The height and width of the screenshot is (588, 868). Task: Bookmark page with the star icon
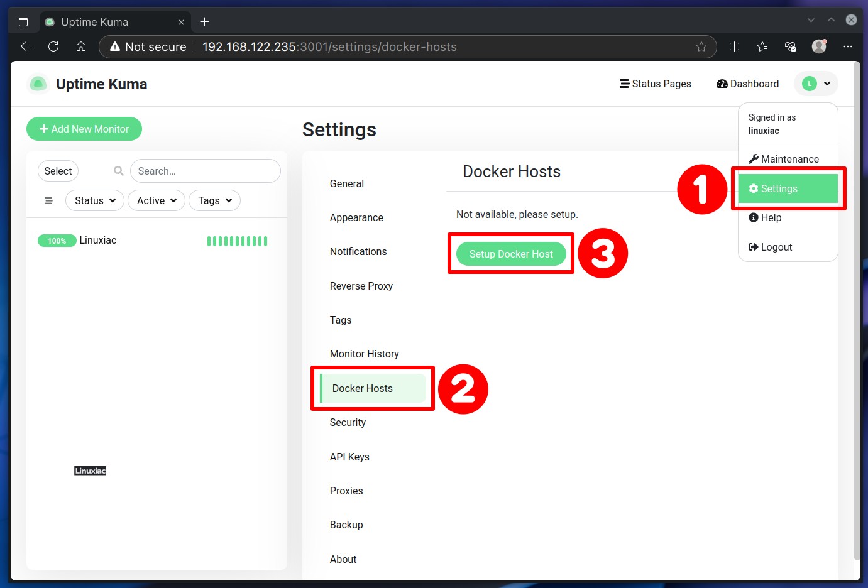pyautogui.click(x=701, y=46)
